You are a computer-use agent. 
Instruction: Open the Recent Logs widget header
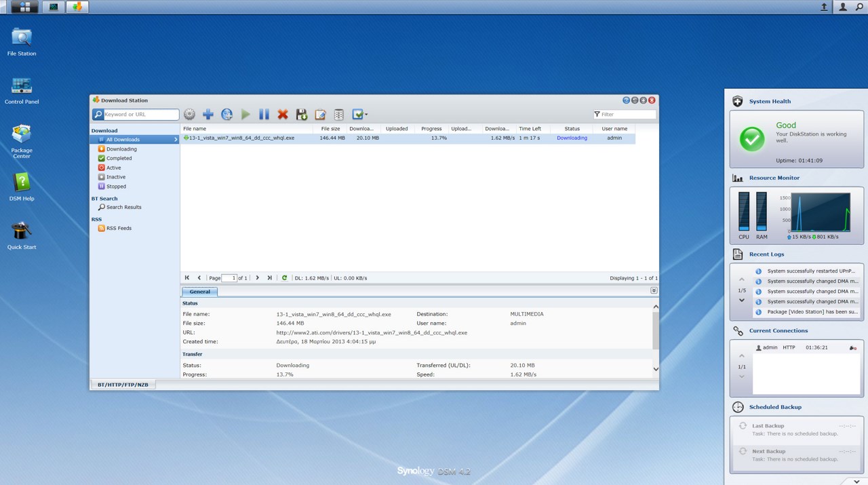coord(766,254)
